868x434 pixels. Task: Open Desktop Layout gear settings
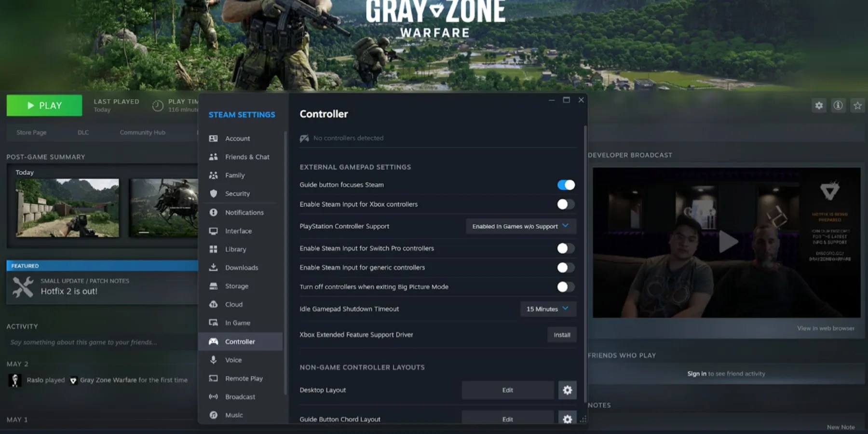(567, 390)
